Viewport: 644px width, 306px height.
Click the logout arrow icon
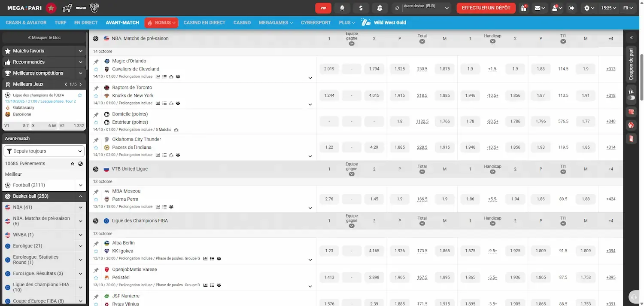[x=571, y=8]
